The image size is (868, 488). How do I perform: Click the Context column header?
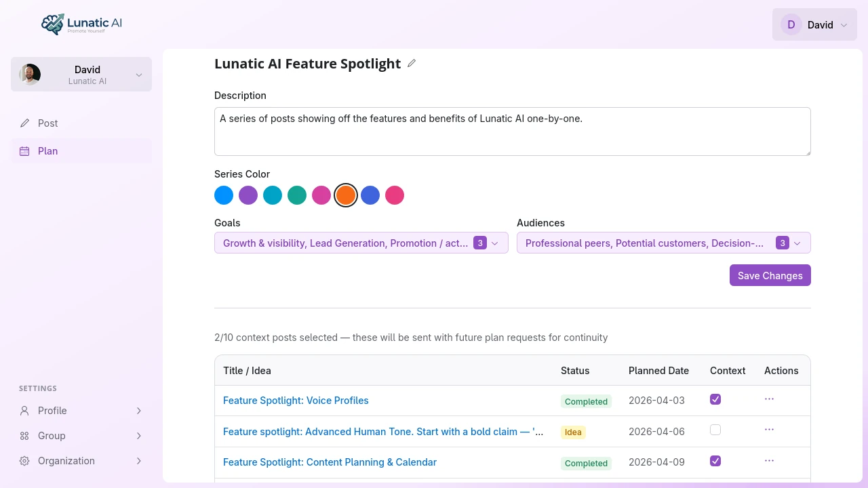click(x=728, y=371)
